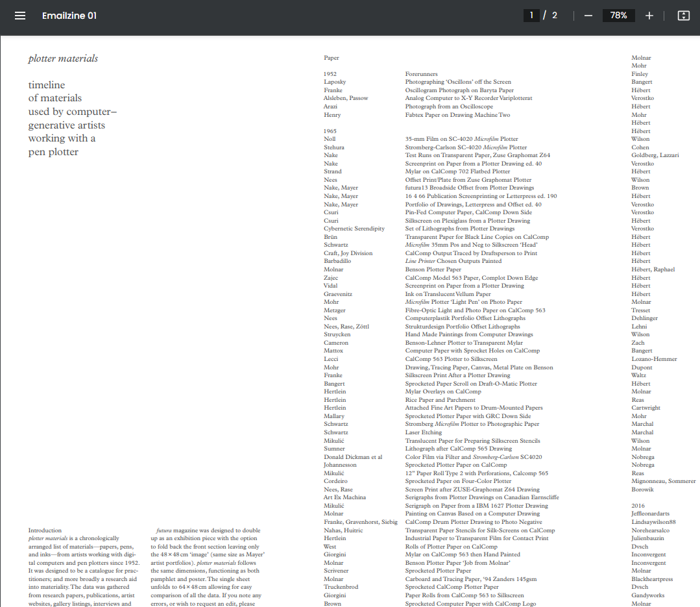Click the italic "plotter materials" page heading
The height and width of the screenshot is (607, 700).
(63, 58)
